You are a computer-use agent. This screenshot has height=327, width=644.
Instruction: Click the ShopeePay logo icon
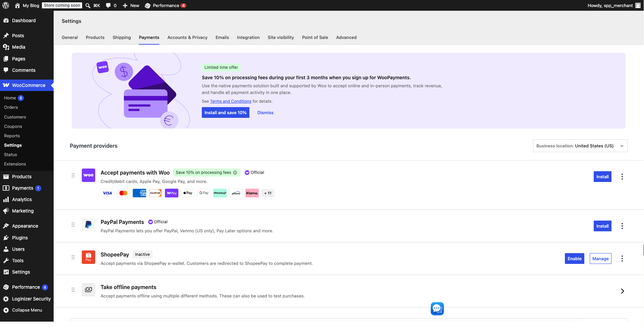click(x=89, y=257)
